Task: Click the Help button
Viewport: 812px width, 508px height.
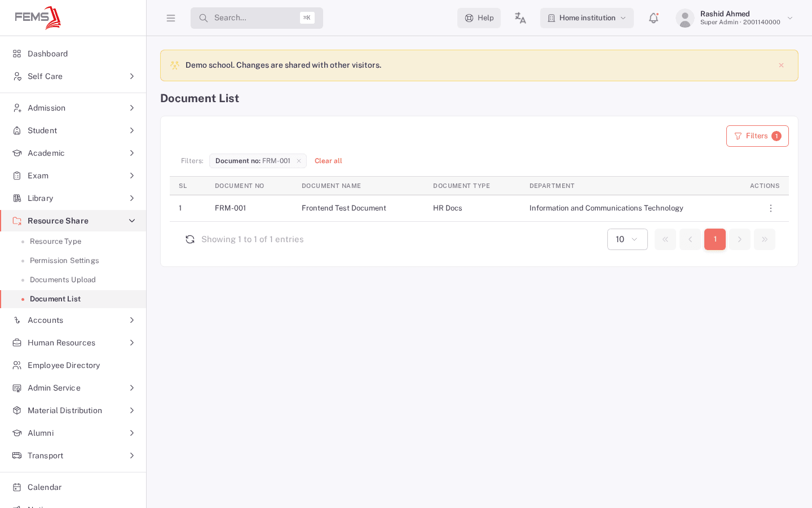Action: point(479,18)
